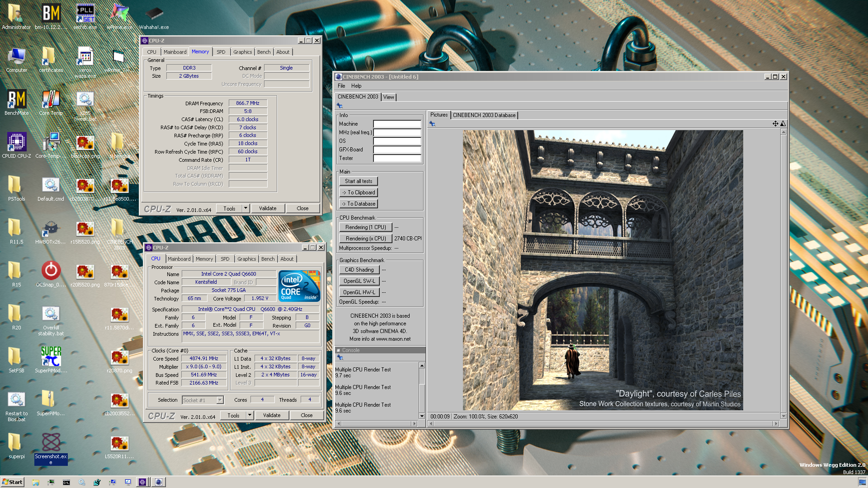The width and height of the screenshot is (868, 488).
Task: Click the GFX-Board input field
Action: (397, 150)
